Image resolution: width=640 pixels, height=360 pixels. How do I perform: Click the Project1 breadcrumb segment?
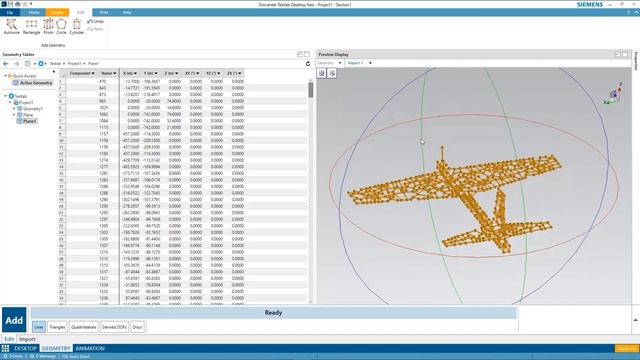pyautogui.click(x=74, y=64)
